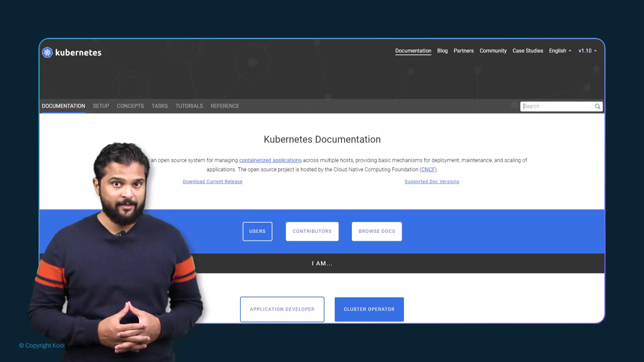
Task: Open the TUTORIALS tab
Action: click(x=189, y=106)
